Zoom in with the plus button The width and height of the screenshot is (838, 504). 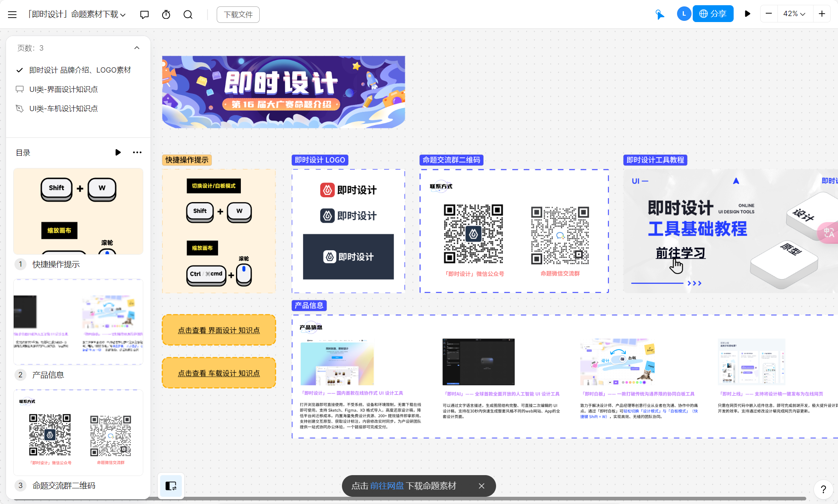point(822,14)
